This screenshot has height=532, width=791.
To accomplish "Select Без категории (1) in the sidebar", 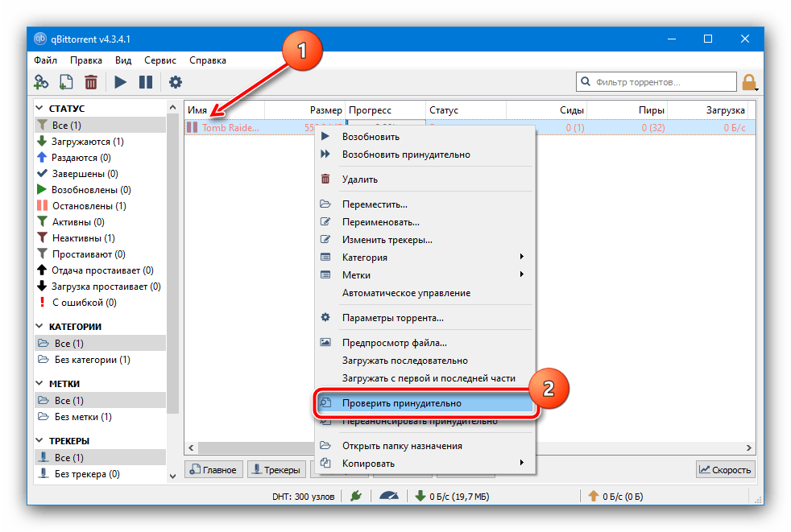I will [x=100, y=360].
